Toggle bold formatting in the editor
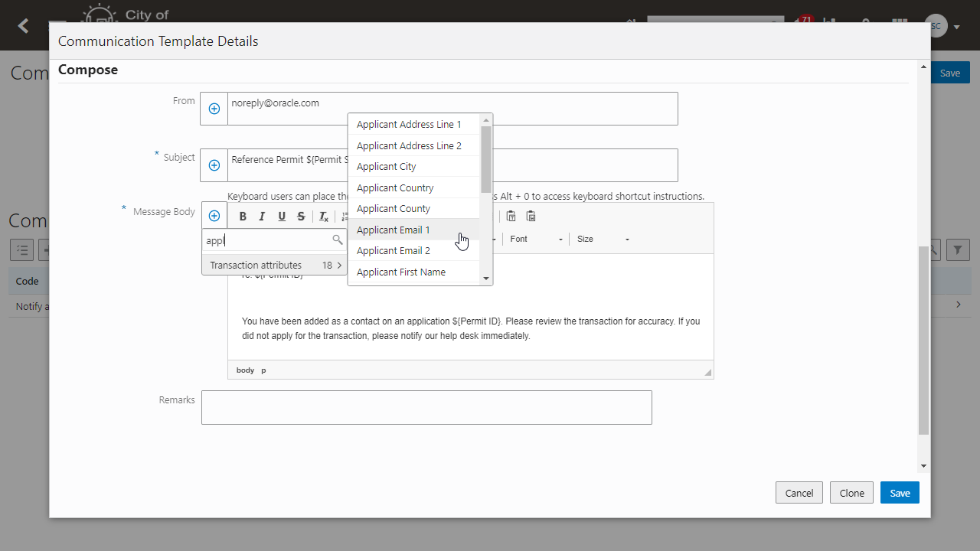 pyautogui.click(x=243, y=217)
